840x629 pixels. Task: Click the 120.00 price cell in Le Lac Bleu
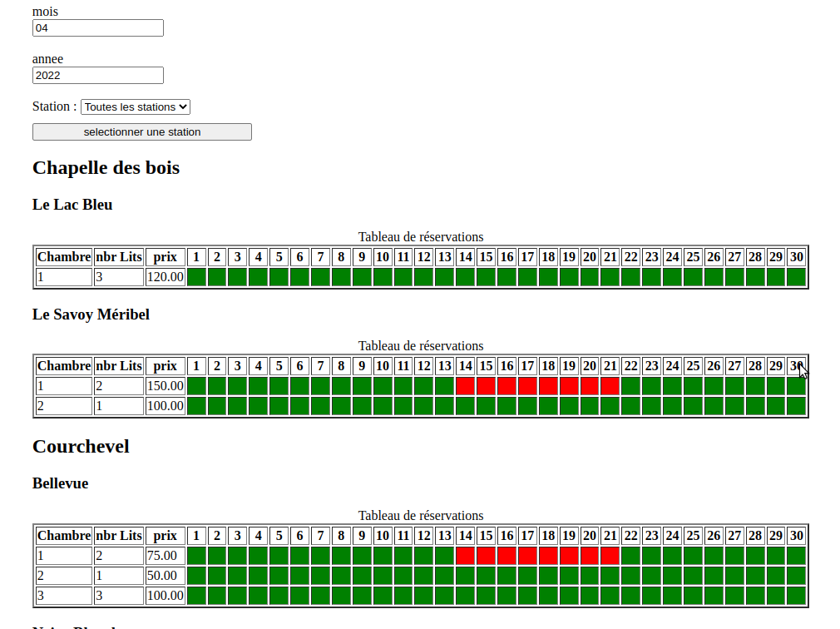(165, 277)
